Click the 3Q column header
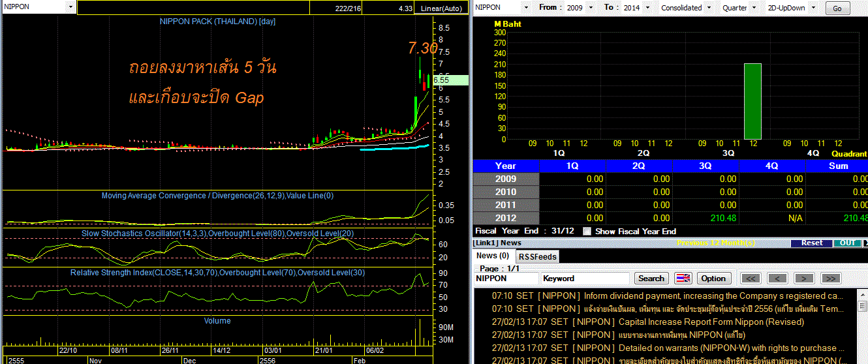 [705, 166]
